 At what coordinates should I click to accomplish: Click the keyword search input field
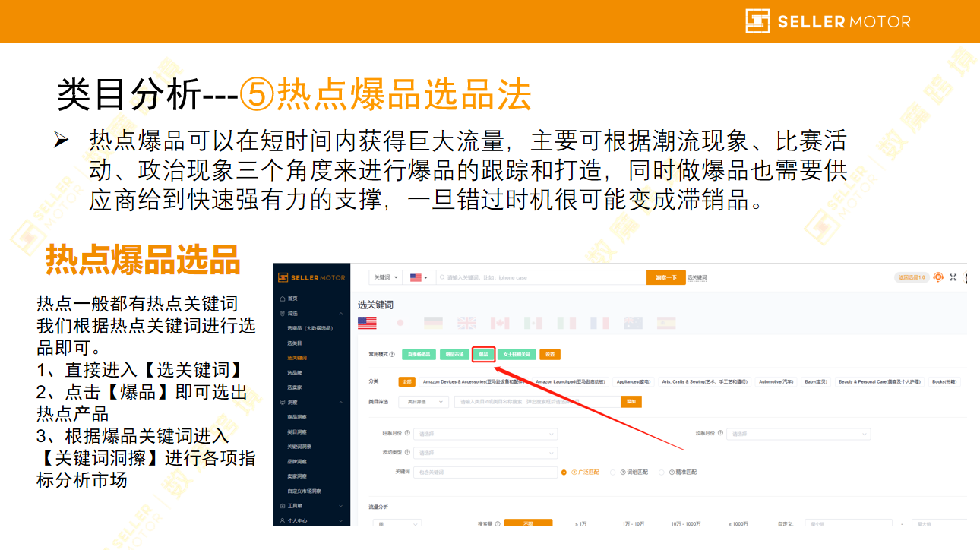click(541, 277)
